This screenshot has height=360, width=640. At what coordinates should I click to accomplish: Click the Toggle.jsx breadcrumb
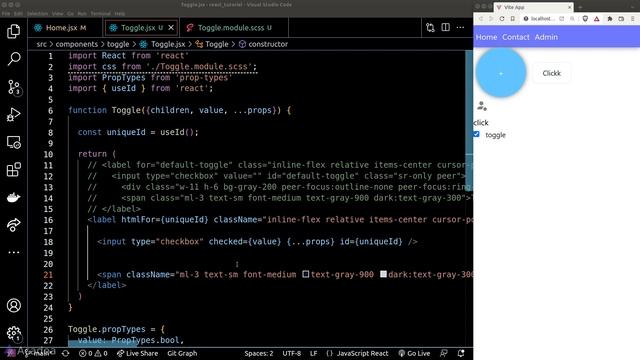coord(162,44)
